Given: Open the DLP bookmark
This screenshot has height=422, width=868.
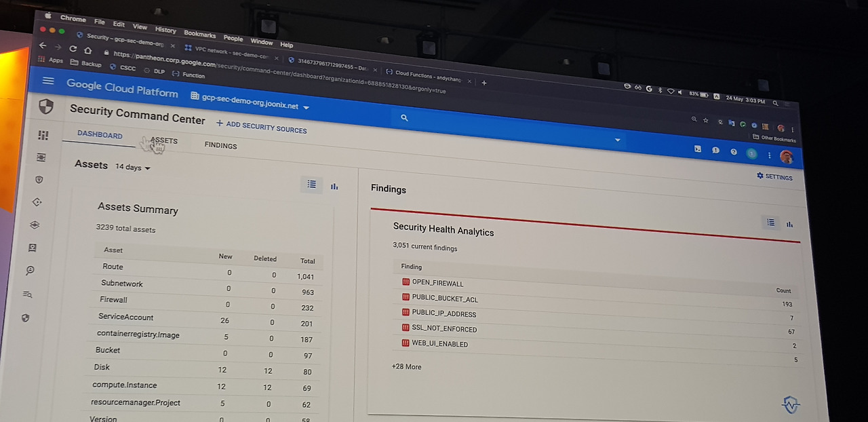Looking at the screenshot, I should click(x=154, y=71).
